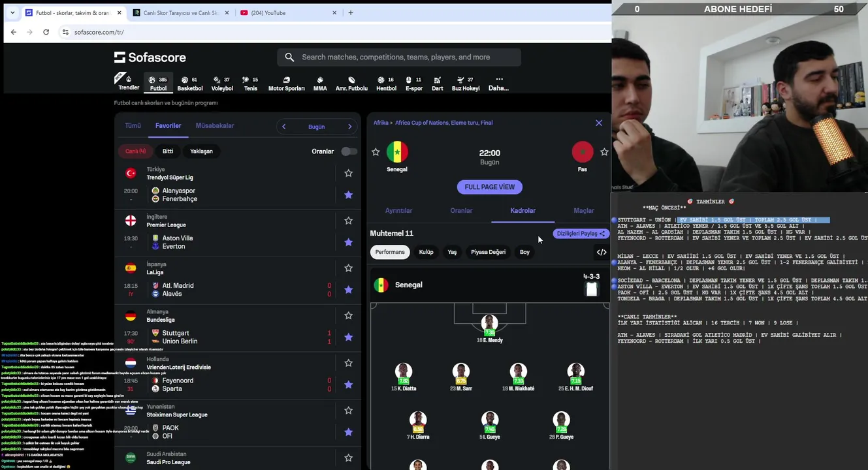Open a new Chrome tab
The height and width of the screenshot is (470, 868).
coord(351,12)
